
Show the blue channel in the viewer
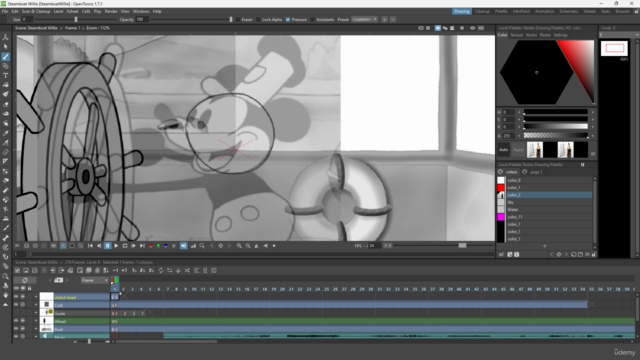click(x=166, y=246)
